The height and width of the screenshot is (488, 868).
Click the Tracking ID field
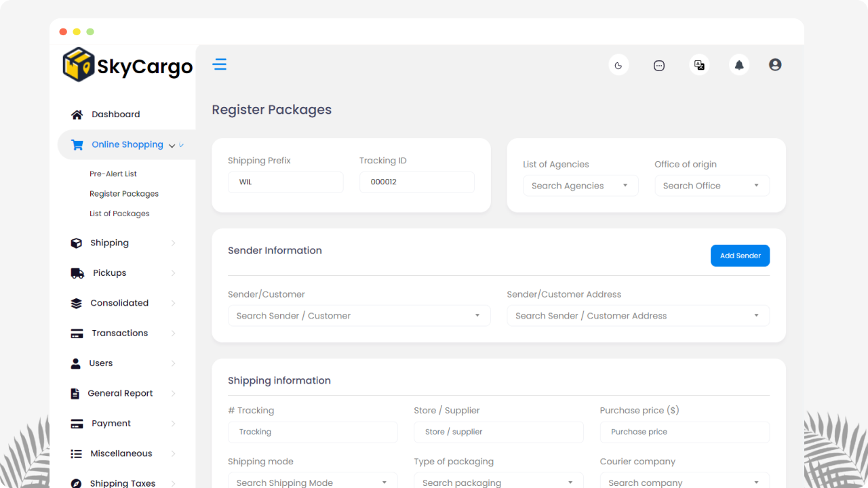pyautogui.click(x=416, y=182)
